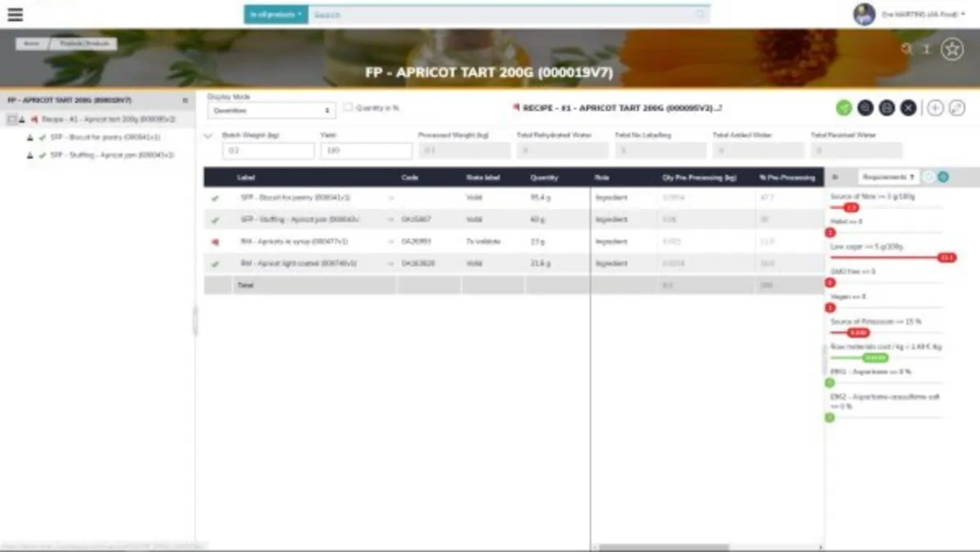Click the star favorite icon in banner
The width and height of the screenshot is (980, 552).
point(951,50)
